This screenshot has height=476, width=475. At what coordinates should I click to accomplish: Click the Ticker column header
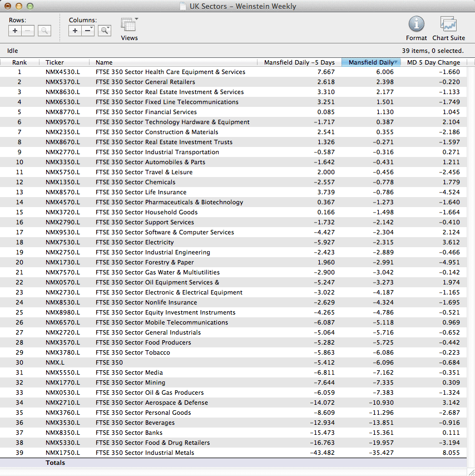55,62
